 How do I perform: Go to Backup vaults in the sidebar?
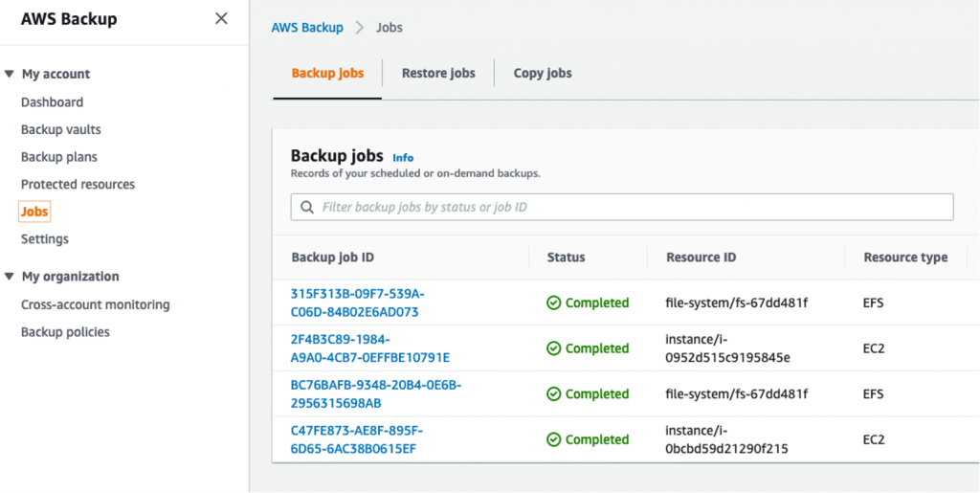60,129
